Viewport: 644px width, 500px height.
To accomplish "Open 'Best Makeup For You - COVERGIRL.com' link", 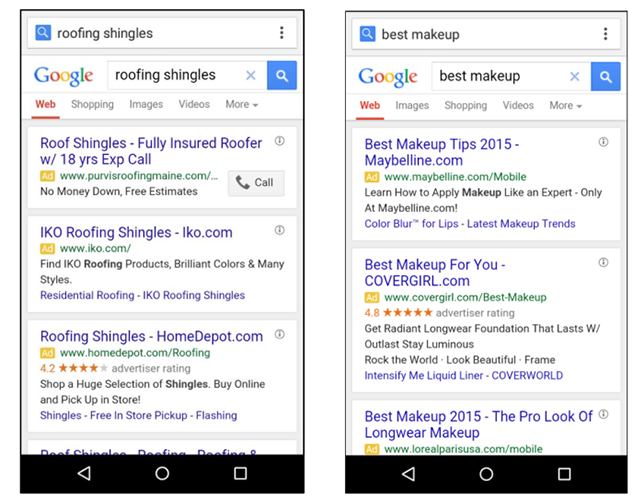I will tap(435, 273).
